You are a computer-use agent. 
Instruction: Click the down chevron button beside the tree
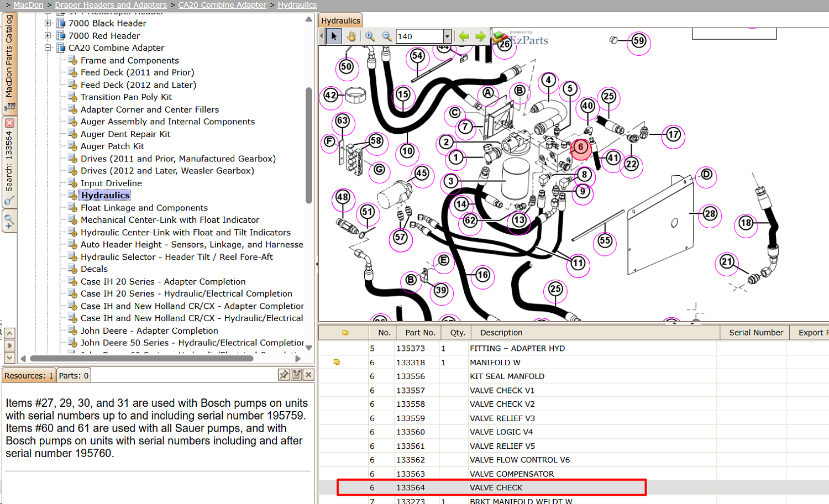[9, 358]
